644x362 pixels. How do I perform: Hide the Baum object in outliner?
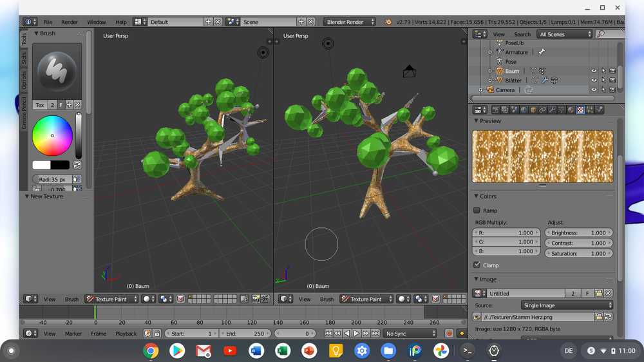click(x=594, y=71)
